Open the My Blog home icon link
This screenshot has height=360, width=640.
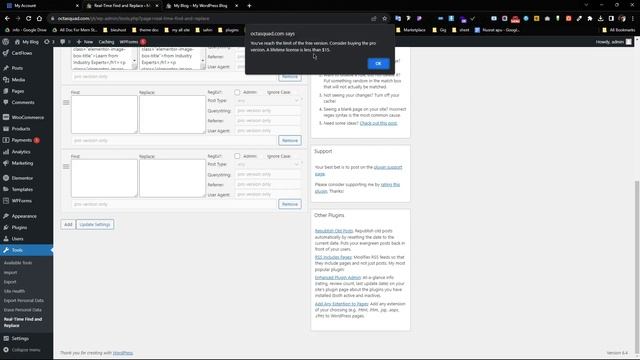click(x=27, y=42)
